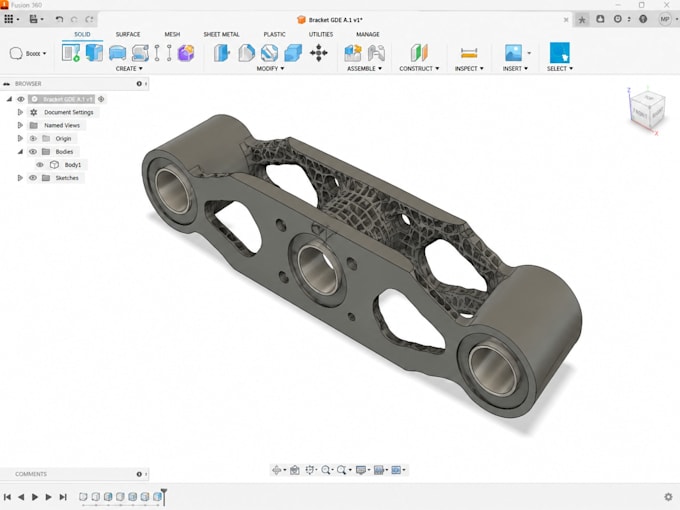Open the workspace switcher dropdown

coord(28,53)
